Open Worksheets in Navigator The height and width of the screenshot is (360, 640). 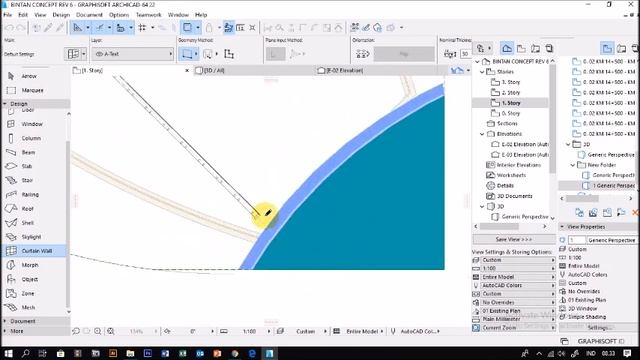coord(511,175)
